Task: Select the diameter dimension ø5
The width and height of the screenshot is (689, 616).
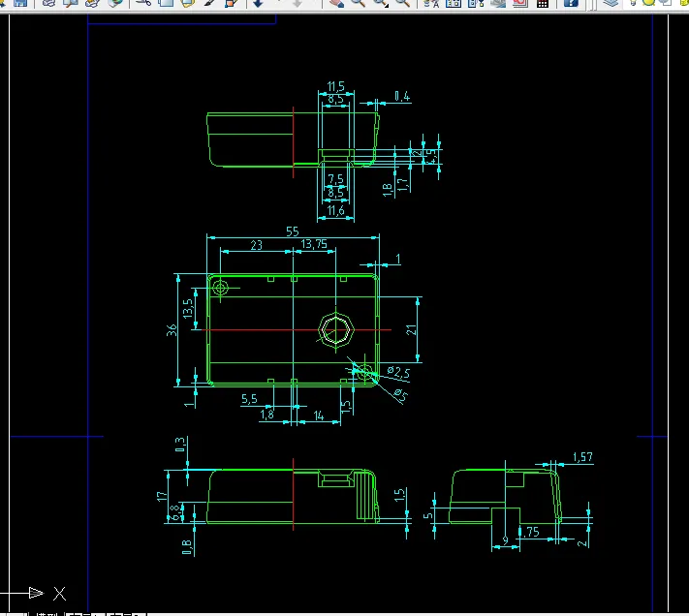Action: pyautogui.click(x=401, y=395)
